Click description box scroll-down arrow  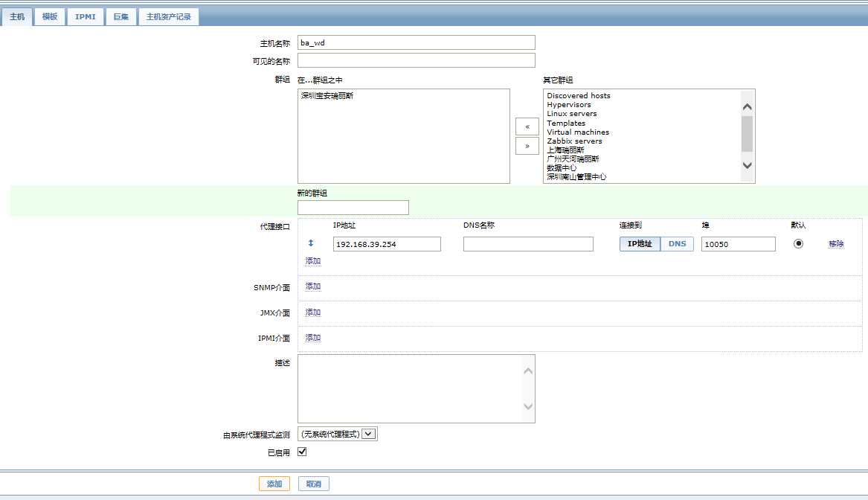[528, 406]
